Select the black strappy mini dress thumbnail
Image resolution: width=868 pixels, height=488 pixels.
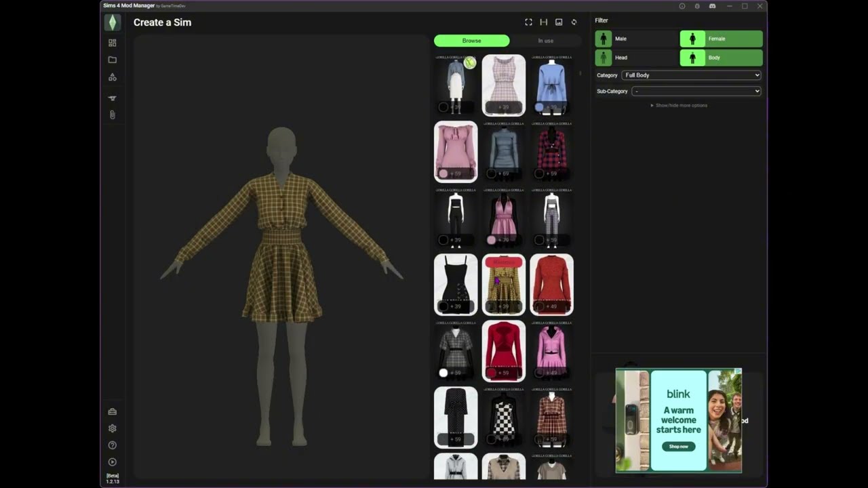[456, 285]
